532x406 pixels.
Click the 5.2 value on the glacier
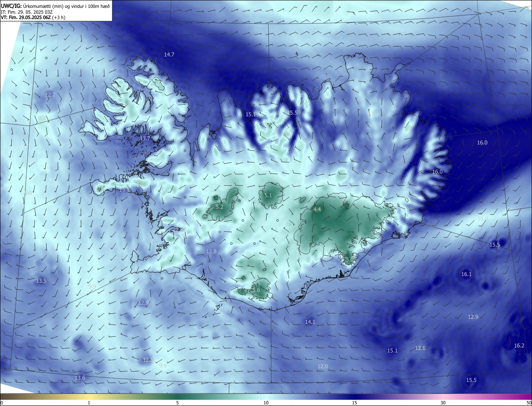219,207
